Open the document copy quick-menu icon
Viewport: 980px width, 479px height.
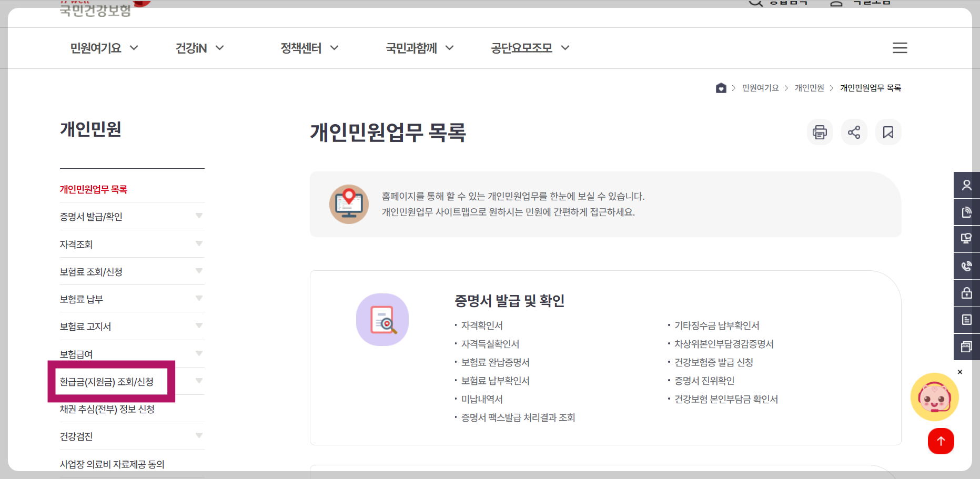click(967, 212)
